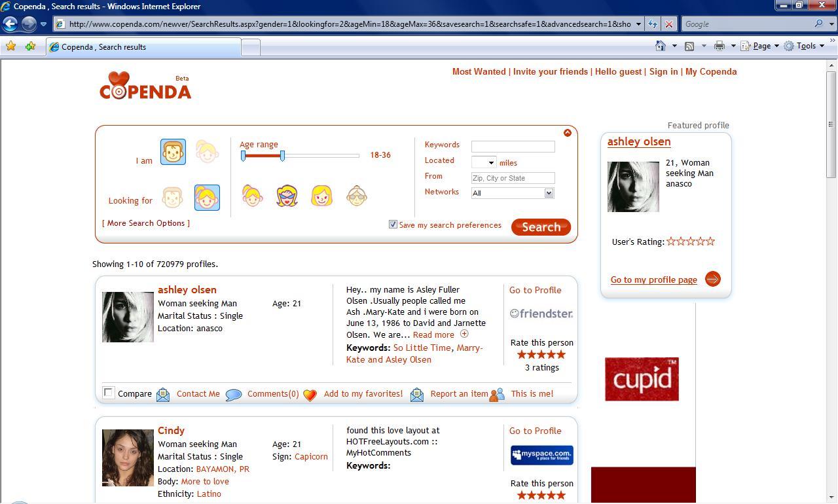
Task: Open More Search Options
Action: tap(146, 223)
